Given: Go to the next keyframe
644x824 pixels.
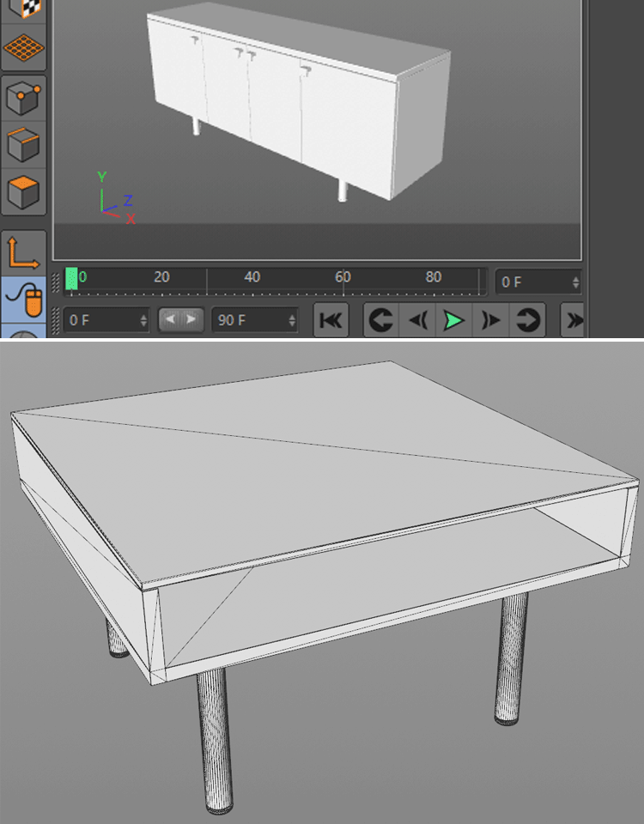Looking at the screenshot, I should 528,321.
